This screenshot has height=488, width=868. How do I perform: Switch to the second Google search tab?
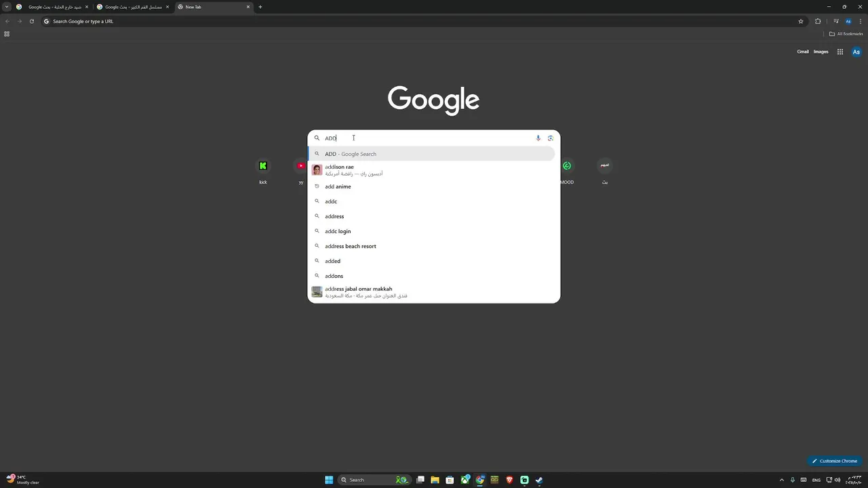point(133,7)
